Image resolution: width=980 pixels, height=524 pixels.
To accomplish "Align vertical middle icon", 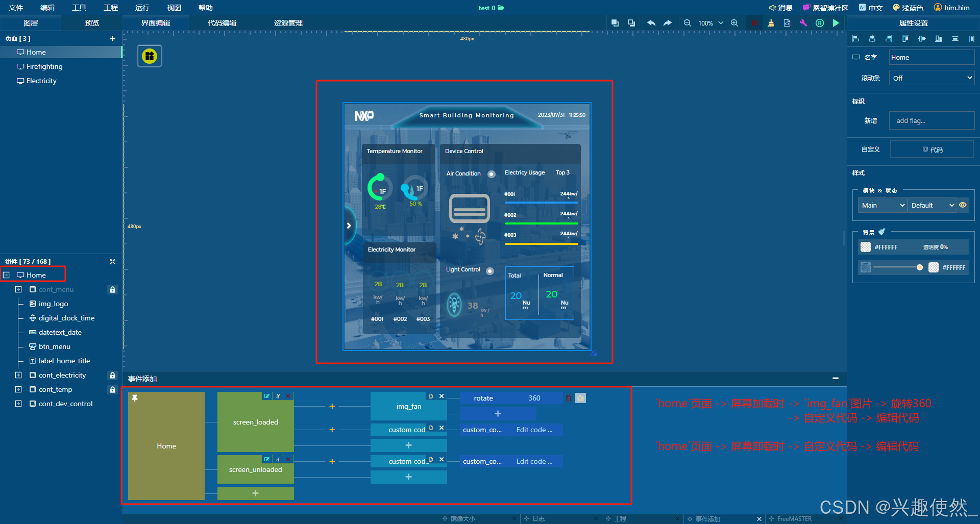I will point(922,39).
